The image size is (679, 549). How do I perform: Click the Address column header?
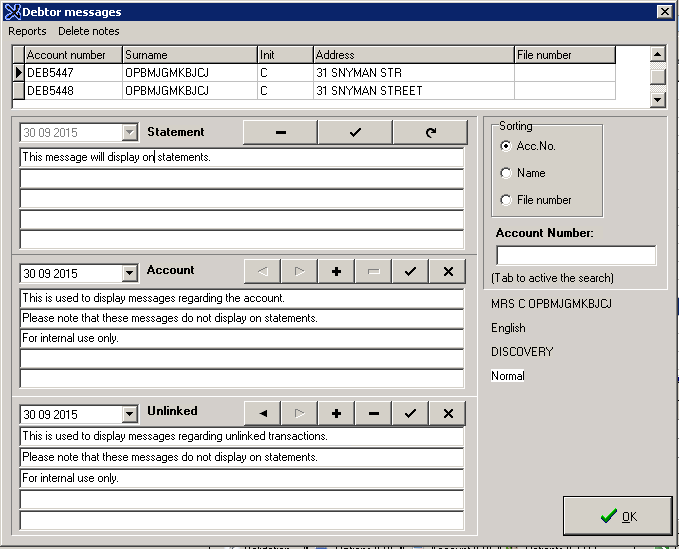(414, 55)
